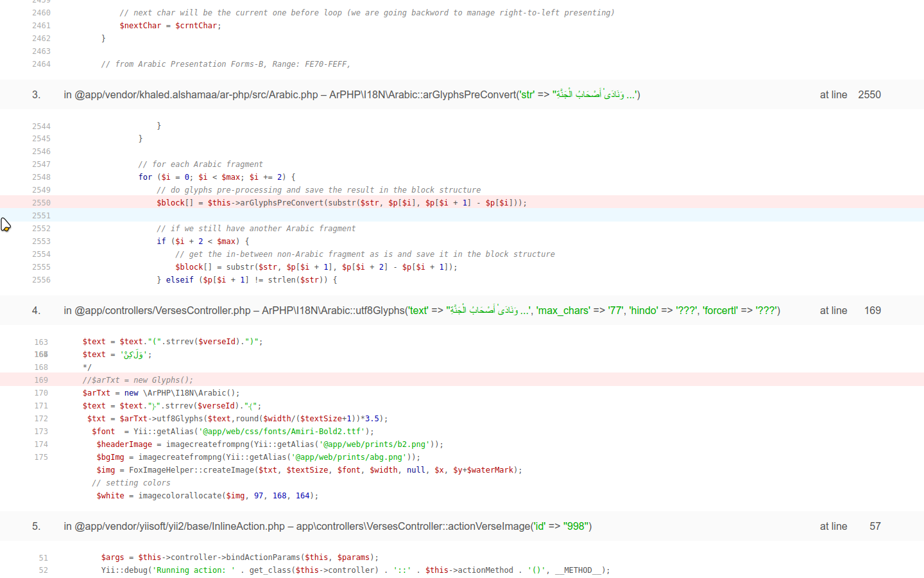The height and width of the screenshot is (578, 924).
Task: Click line number 2556 in gutter
Action: click(41, 280)
